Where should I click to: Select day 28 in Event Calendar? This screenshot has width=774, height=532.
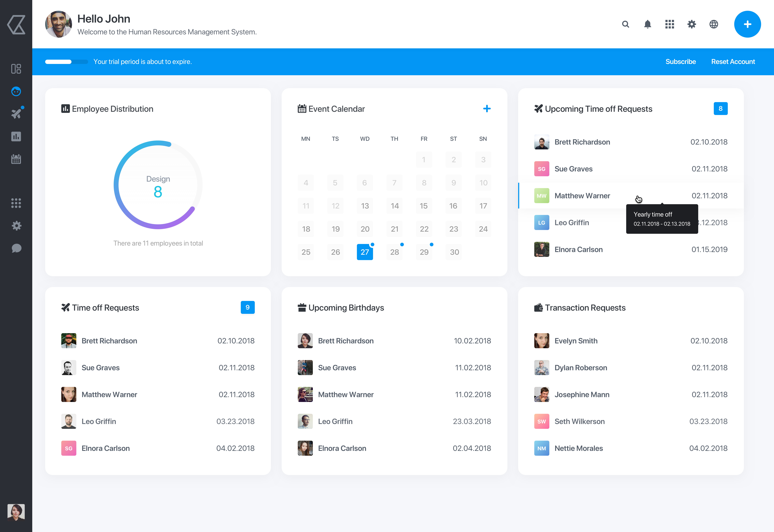tap(394, 252)
